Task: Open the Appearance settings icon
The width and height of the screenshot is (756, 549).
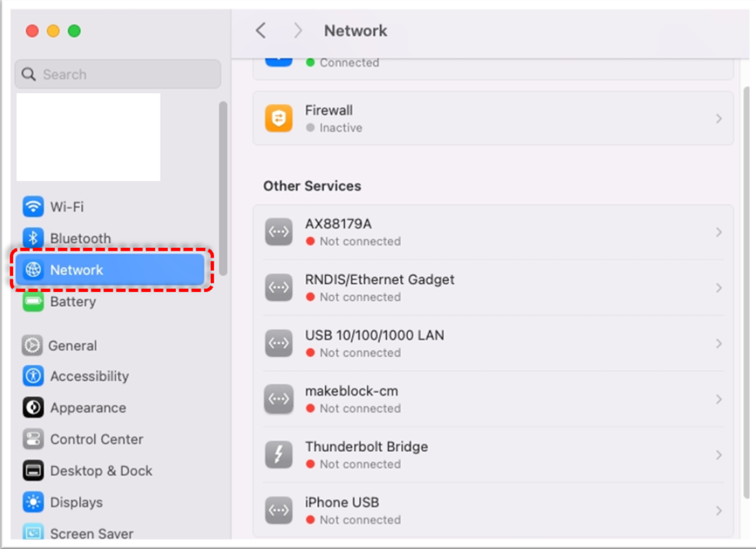Action: (x=33, y=408)
